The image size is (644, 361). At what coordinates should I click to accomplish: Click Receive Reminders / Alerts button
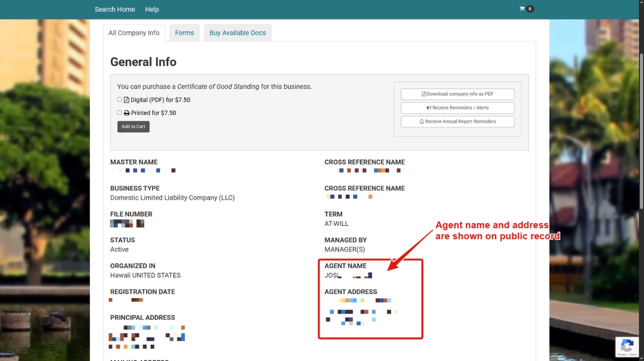(x=457, y=108)
